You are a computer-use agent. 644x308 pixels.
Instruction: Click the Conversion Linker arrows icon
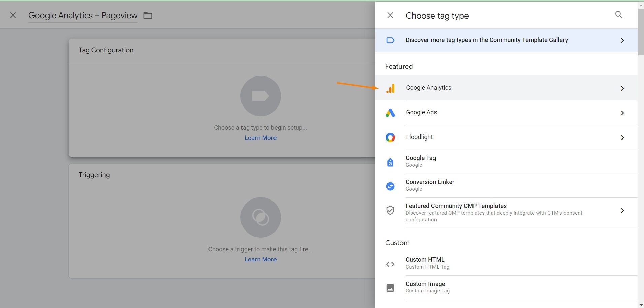pyautogui.click(x=390, y=186)
